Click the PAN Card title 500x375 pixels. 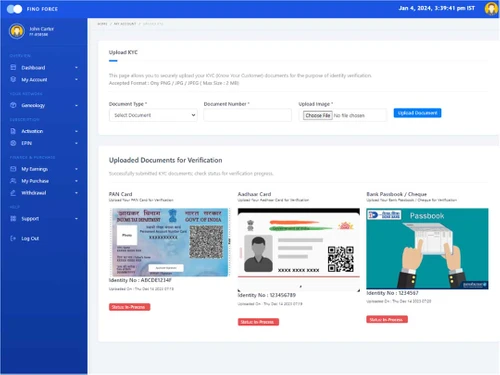[121, 194]
